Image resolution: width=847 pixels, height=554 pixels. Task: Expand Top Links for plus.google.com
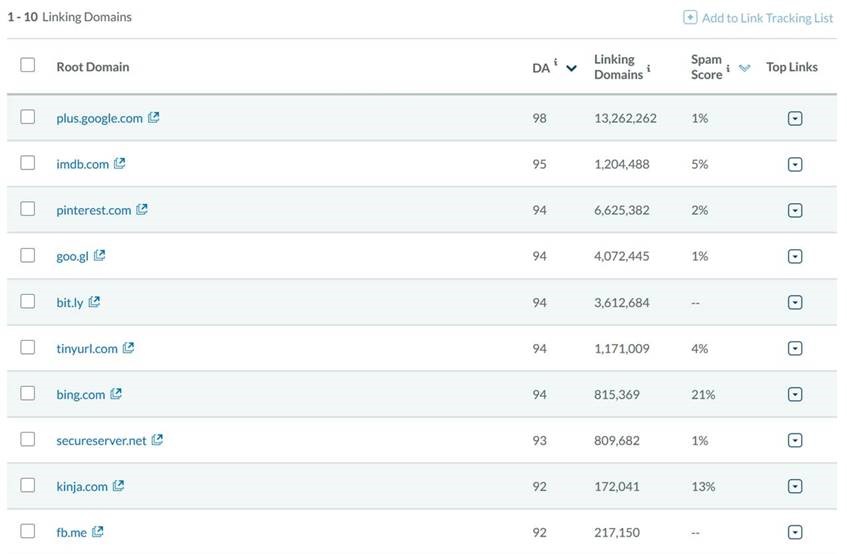tap(795, 118)
